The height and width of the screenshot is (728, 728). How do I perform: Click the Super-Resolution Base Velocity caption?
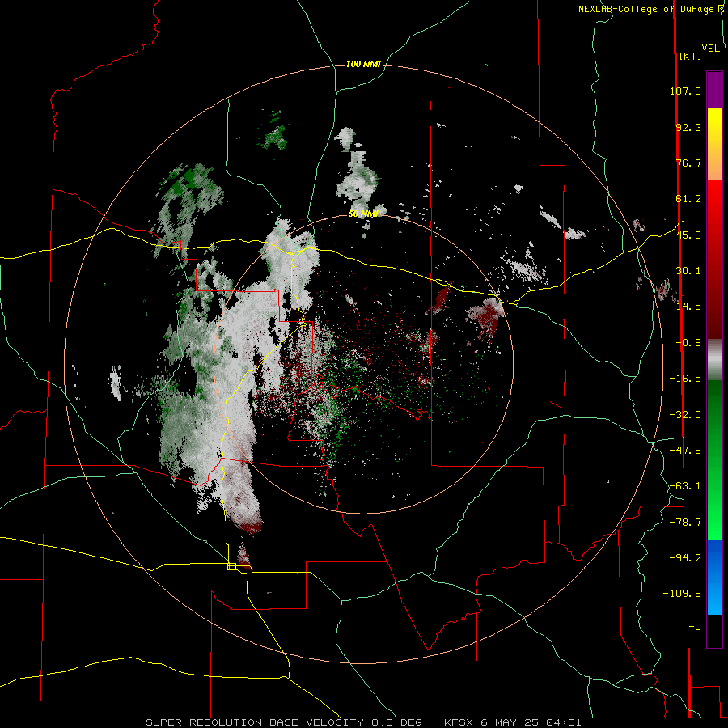363,722
